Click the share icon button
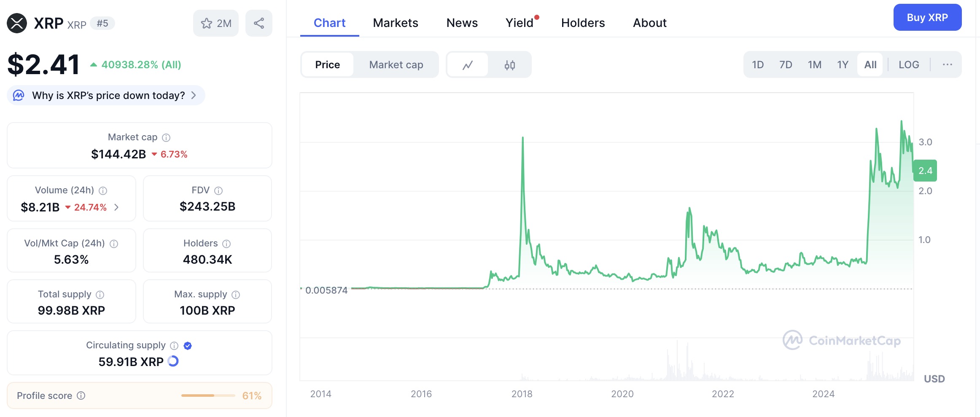Screen dimensions: 980x417 259,23
